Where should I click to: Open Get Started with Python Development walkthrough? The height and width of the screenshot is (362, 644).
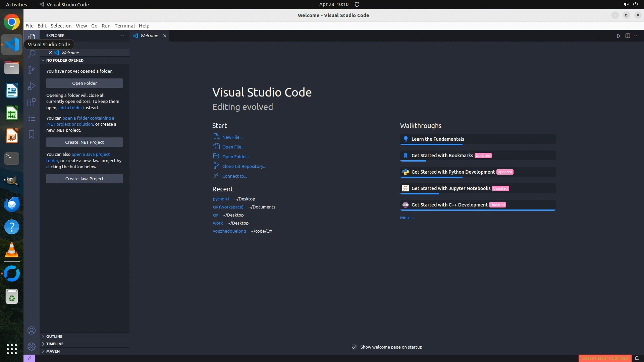pyautogui.click(x=453, y=172)
